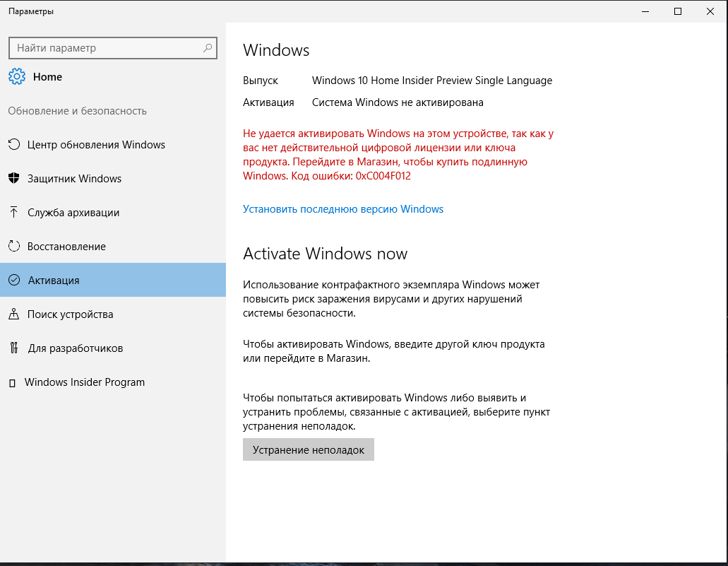Click Обновление и безопасность section label
Screen dimensions: 728x566
tap(77, 111)
